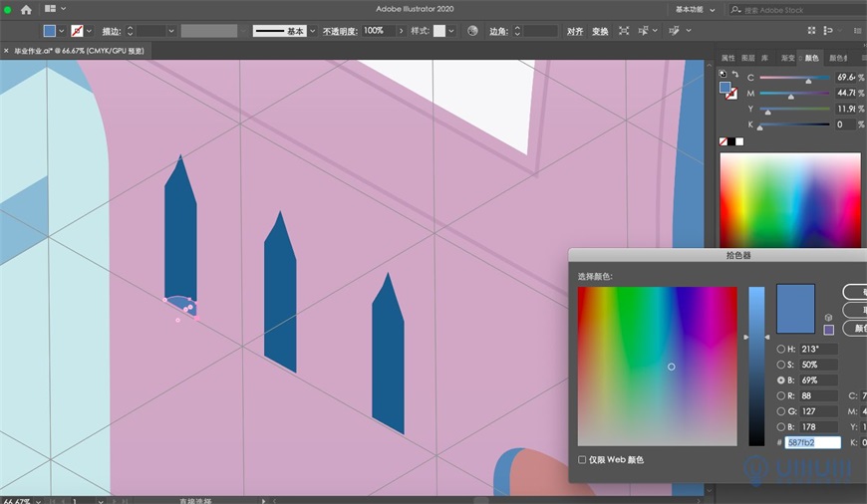The image size is (867, 504).
Task: Click the isolate selected object icon
Action: point(624,31)
